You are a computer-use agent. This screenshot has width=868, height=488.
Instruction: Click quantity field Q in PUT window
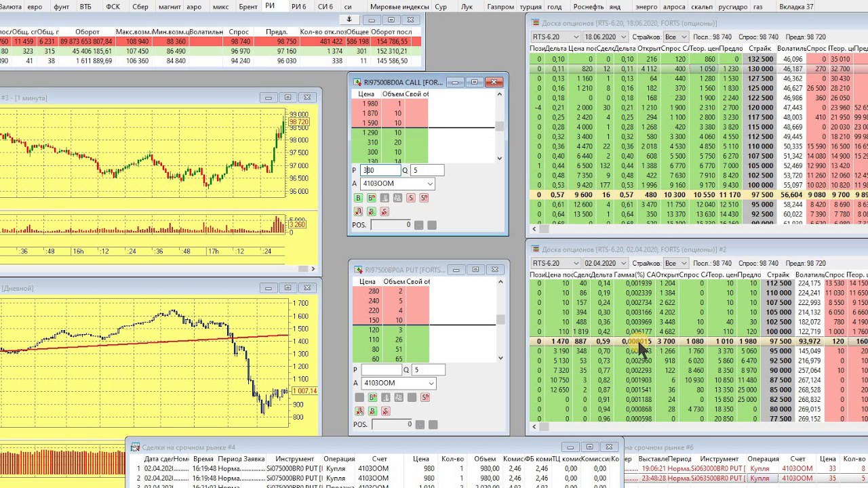tap(429, 370)
